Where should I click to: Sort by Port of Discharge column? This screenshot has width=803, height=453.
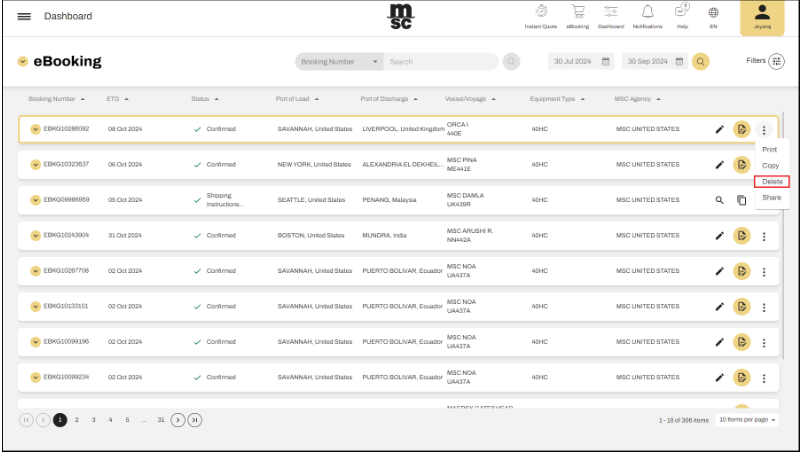click(x=389, y=99)
